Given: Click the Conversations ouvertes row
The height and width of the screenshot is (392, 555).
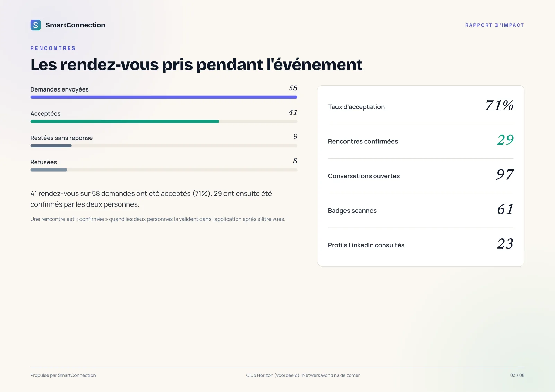Looking at the screenshot, I should [x=421, y=176].
